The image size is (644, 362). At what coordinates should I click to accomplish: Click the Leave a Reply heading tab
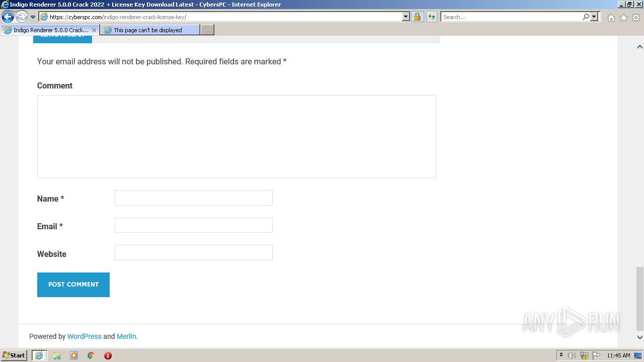(x=62, y=37)
